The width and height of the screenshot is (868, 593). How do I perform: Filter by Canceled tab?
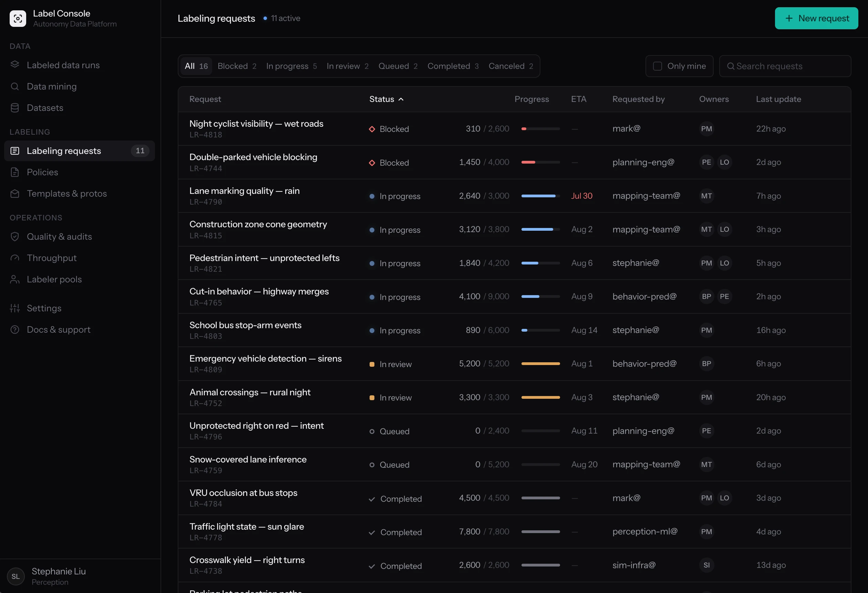(510, 66)
